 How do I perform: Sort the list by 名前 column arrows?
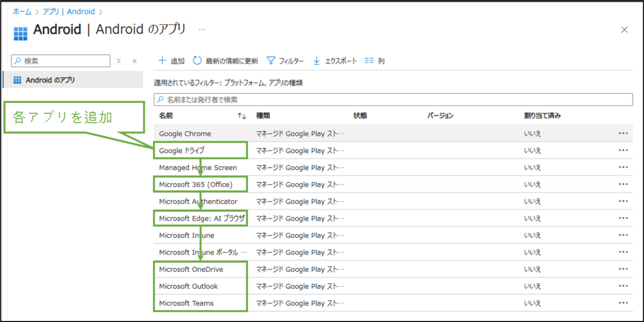click(x=242, y=116)
